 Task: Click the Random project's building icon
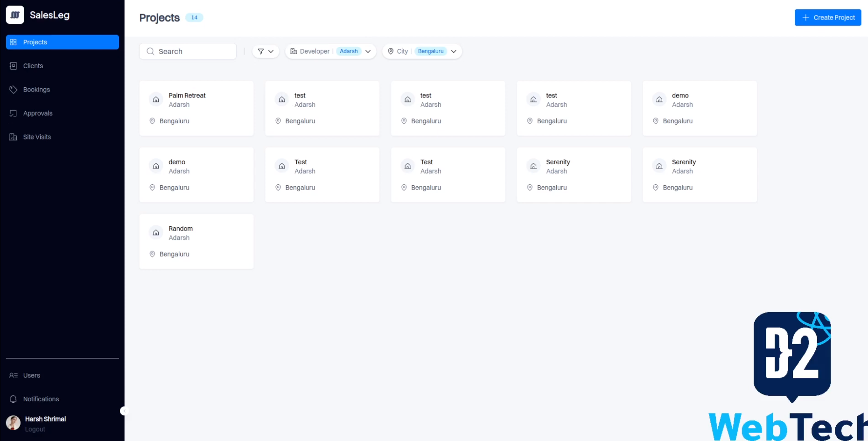[x=156, y=232]
